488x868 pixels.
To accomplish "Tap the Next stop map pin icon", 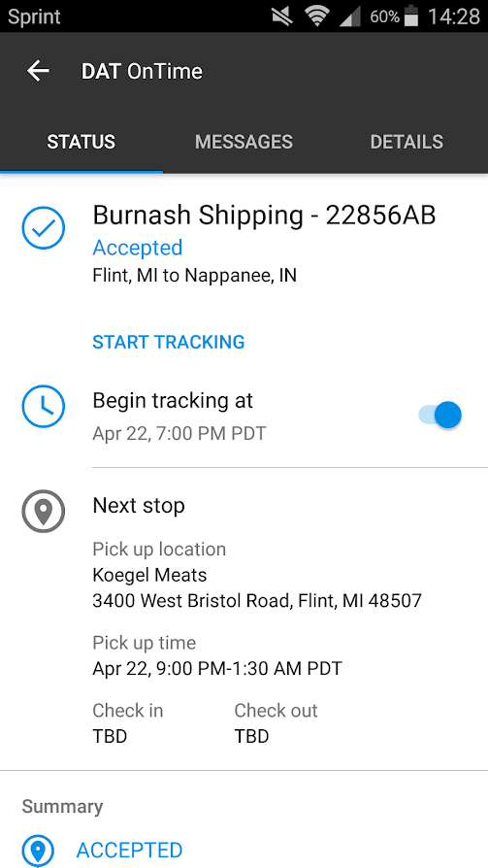I will point(43,511).
